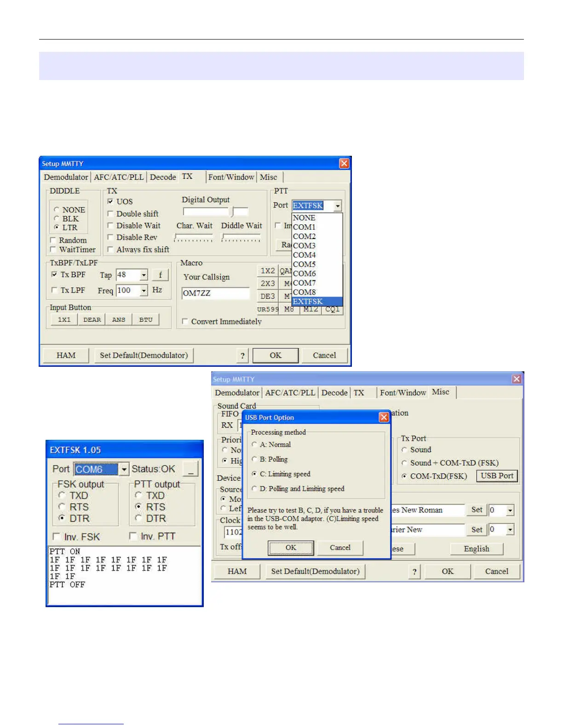Open the Freq value dropdown

(x=144, y=290)
